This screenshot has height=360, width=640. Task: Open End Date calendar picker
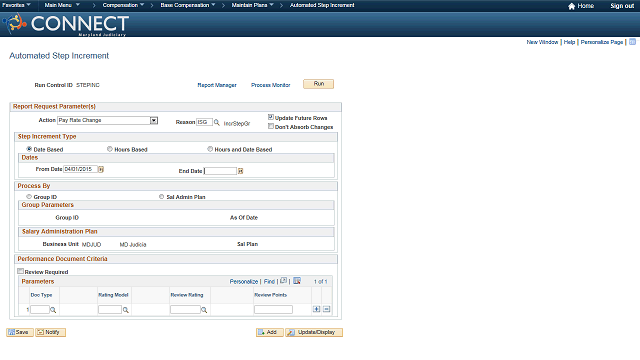coord(240,171)
